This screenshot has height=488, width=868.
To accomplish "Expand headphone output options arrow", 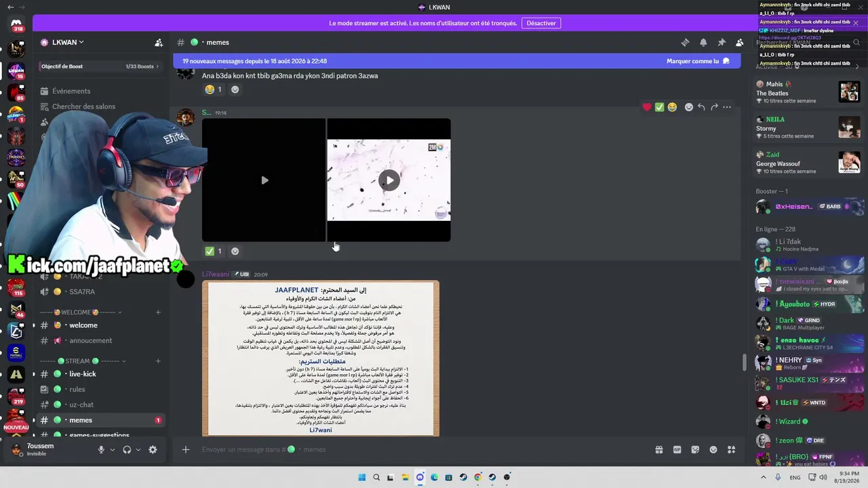I will pyautogui.click(x=138, y=449).
